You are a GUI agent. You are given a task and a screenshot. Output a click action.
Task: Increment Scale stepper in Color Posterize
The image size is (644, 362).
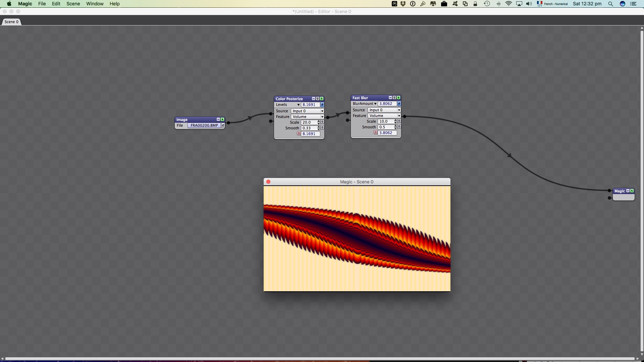[x=318, y=121]
